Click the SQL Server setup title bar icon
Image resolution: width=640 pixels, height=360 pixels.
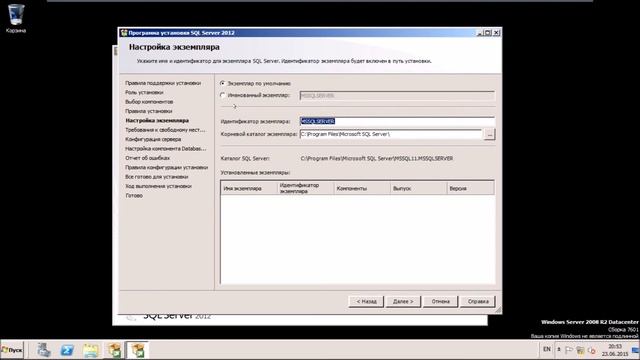point(124,33)
